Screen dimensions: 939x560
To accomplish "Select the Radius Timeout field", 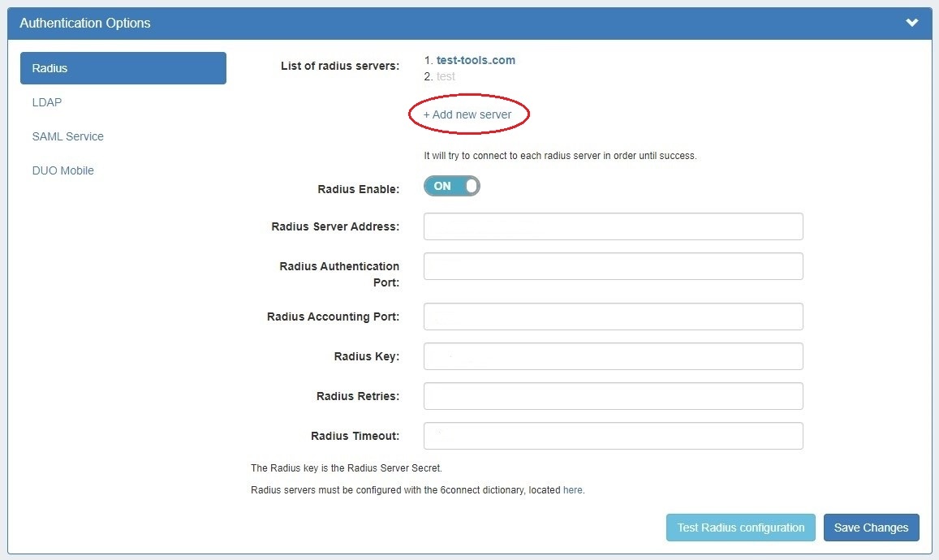I will tap(613, 435).
